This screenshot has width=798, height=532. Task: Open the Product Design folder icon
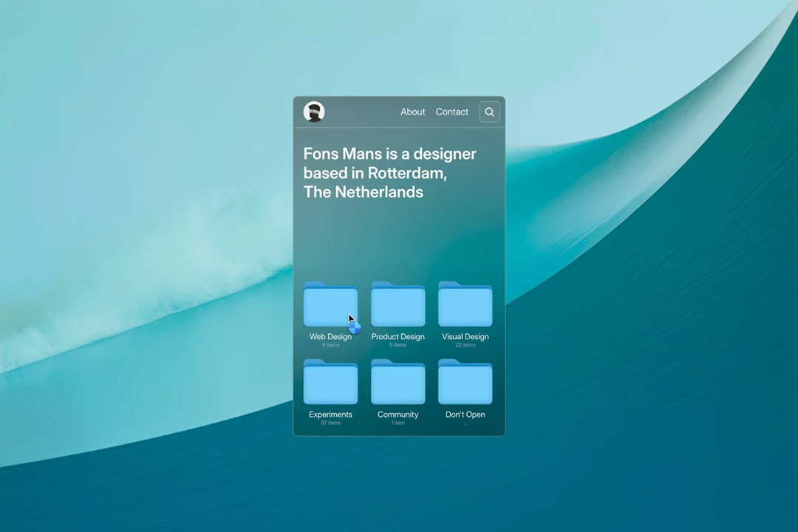point(398,304)
